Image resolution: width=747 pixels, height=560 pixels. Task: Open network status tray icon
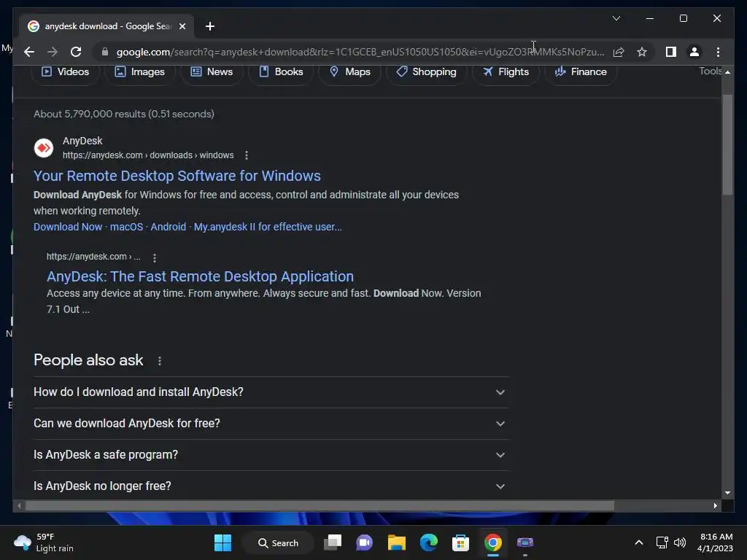coord(662,542)
